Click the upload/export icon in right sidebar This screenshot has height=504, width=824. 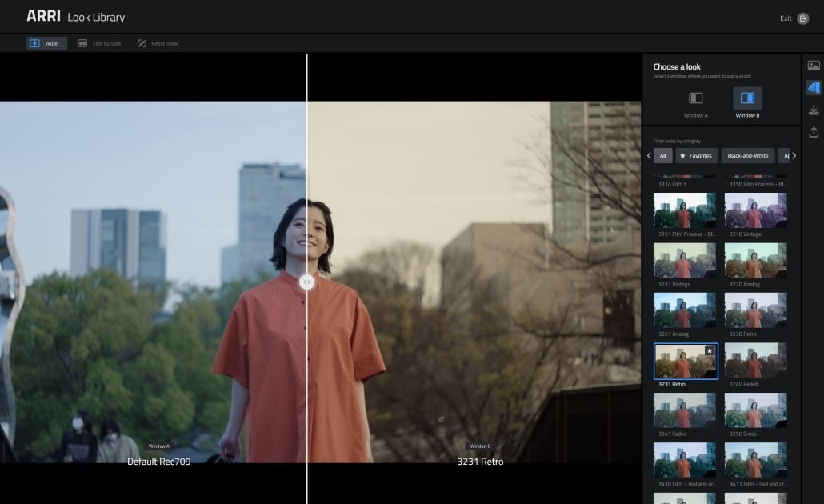(x=814, y=132)
